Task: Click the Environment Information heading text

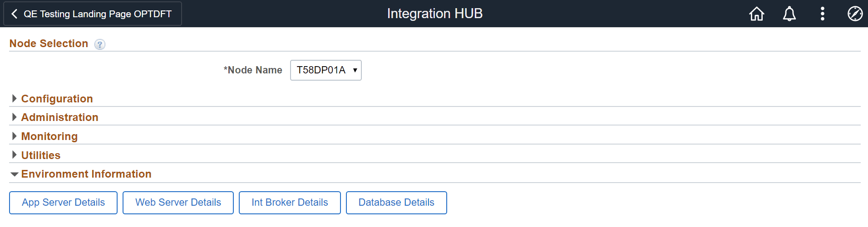Action: click(x=86, y=174)
